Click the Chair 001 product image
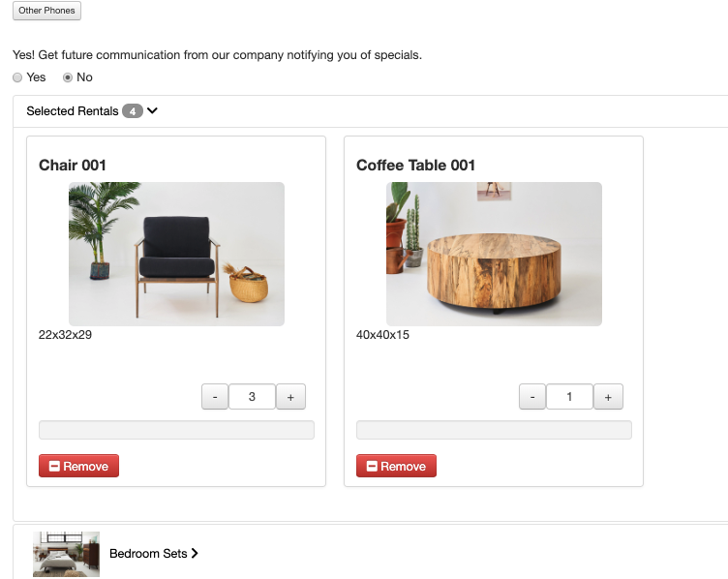 176,254
